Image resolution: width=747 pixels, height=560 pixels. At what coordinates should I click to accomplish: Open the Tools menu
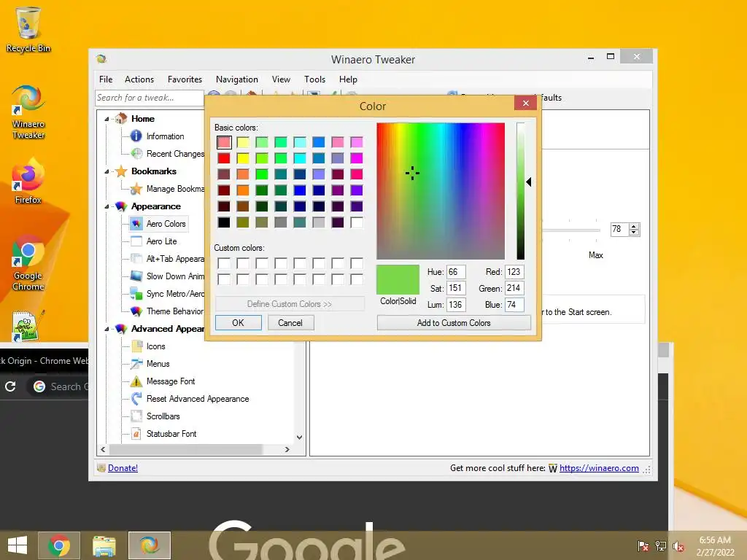315,79
